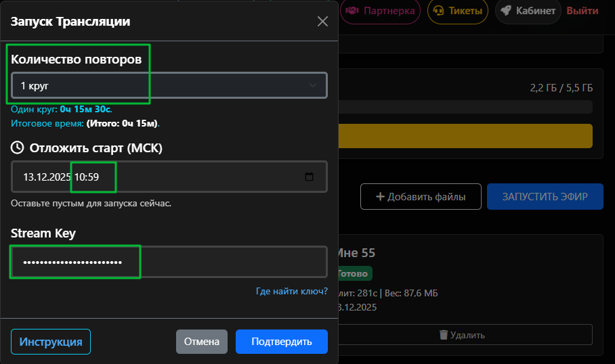Click the clock icon beside Отложить старт
The image size is (615, 364).
click(x=18, y=147)
